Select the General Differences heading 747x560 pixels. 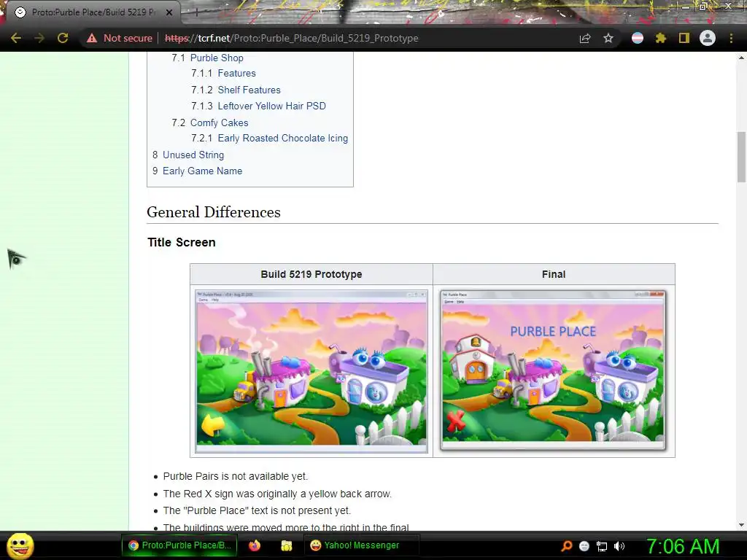(x=214, y=212)
